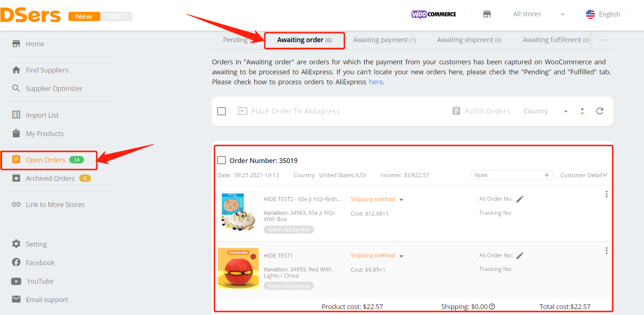
Task: Select the Awaiting order tab
Action: (x=304, y=40)
